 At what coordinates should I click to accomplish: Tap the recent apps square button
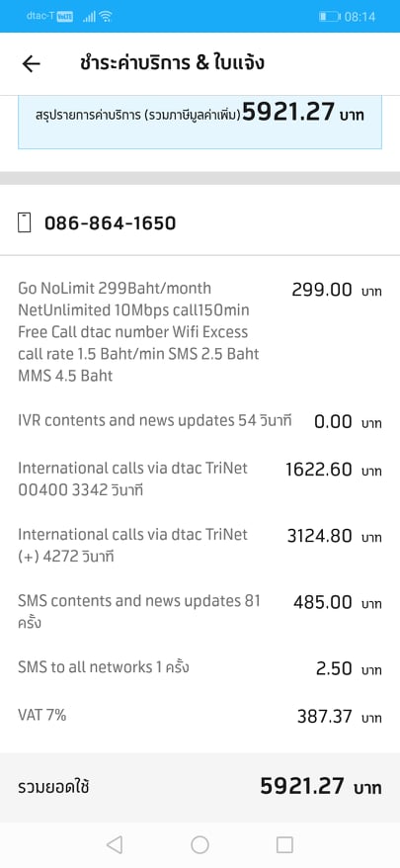(284, 844)
